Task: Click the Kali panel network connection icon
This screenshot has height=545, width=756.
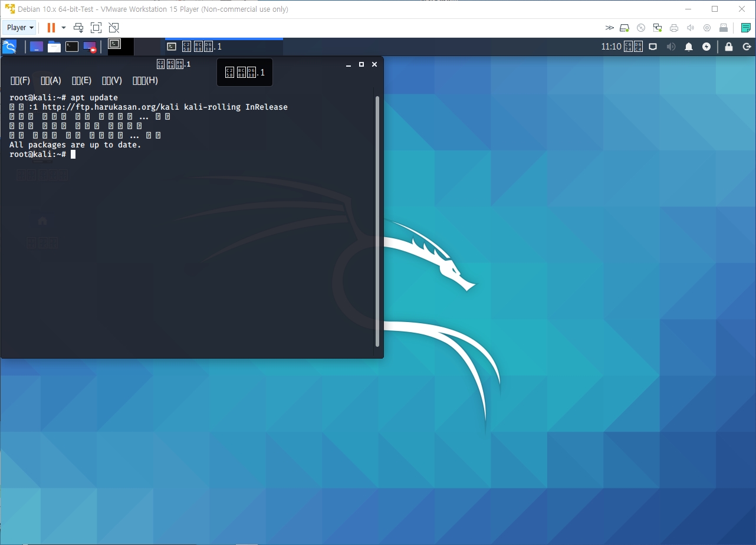Action: pos(653,47)
